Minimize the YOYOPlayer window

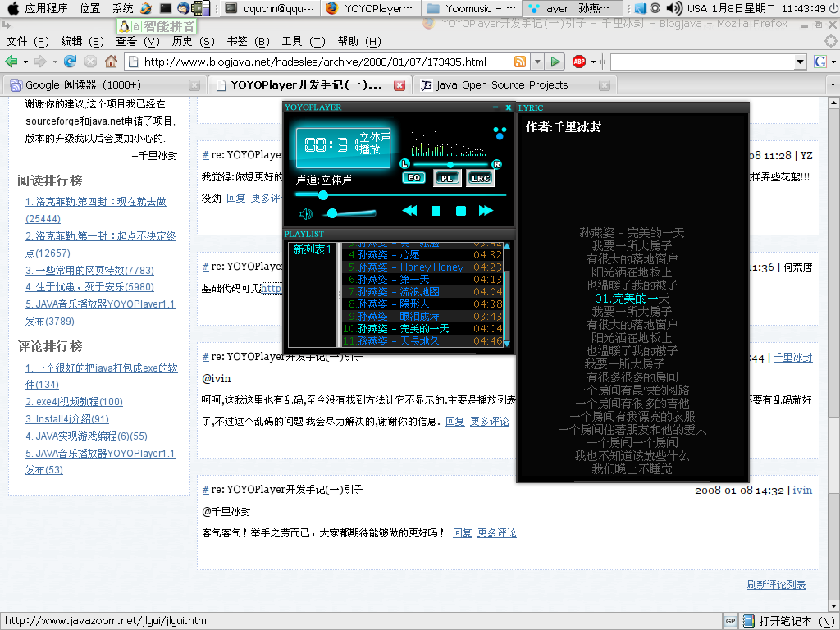click(495, 107)
